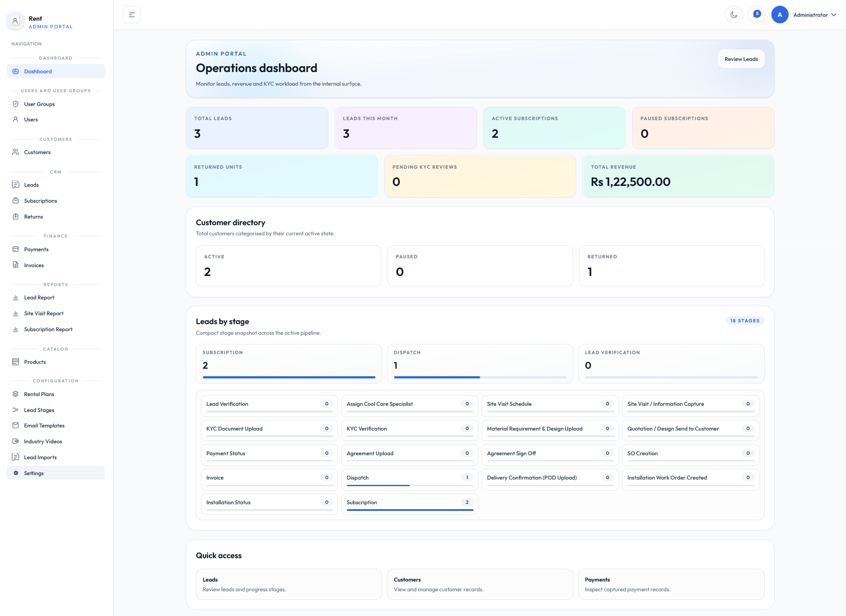The image size is (846, 616).
Task: Switch to dark mode with moon icon
Action: [734, 15]
